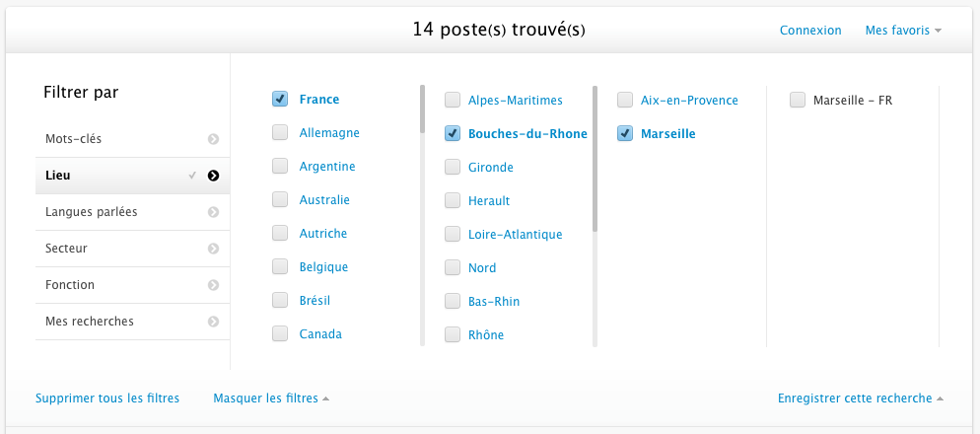Check the Marseille - FR checkbox
Screen dimensions: 980x434
798,100
